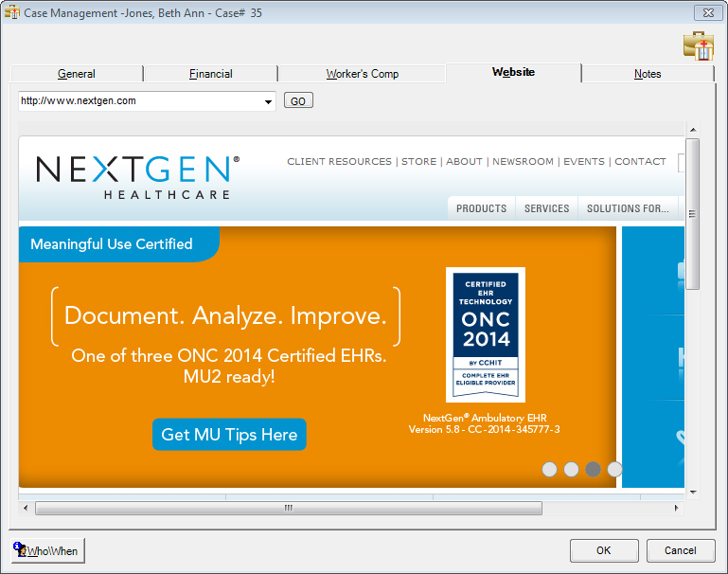728x574 pixels.
Task: Open the CLIENT RESOURCES link
Action: (x=340, y=162)
